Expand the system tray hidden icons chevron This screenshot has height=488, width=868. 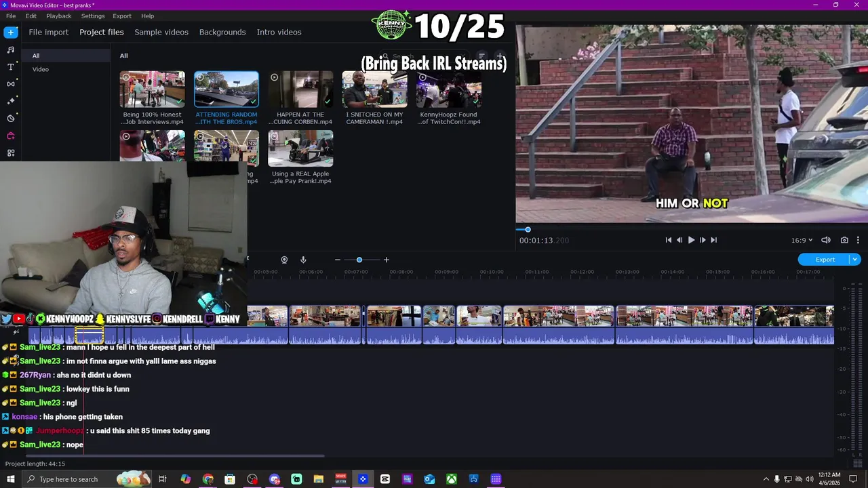[766, 479]
